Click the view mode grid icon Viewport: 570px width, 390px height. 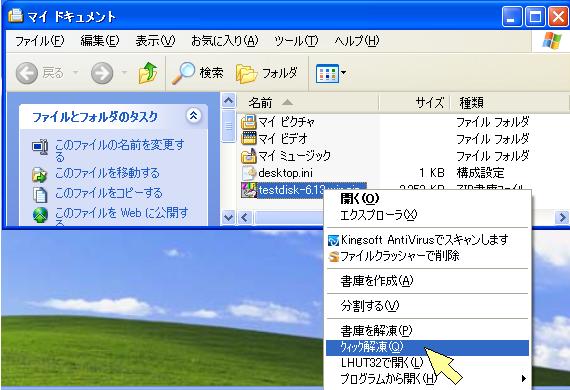click(327, 73)
